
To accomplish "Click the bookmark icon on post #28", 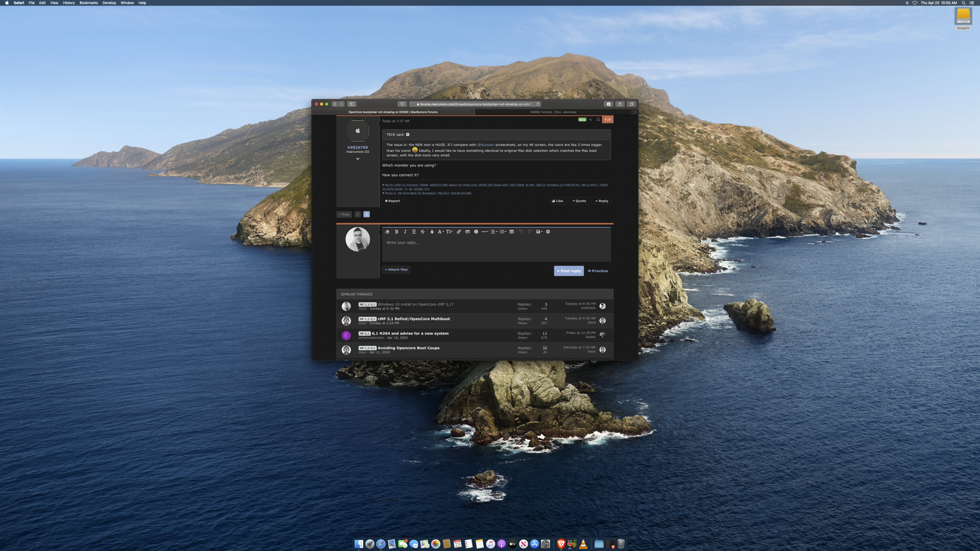I will (x=598, y=120).
